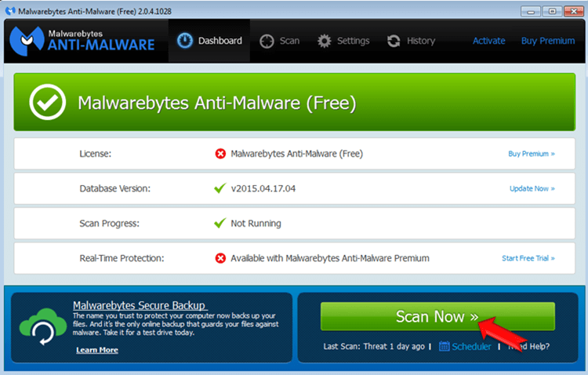Maximize the Malwarebytes window
The image size is (588, 375).
click(552, 12)
